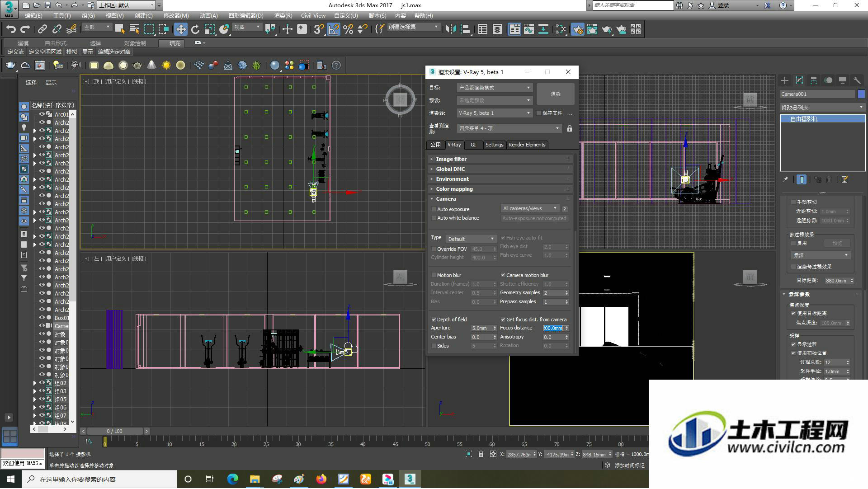Click the sun light icon in ribbon
The height and width of the screenshot is (489, 868).
click(166, 66)
